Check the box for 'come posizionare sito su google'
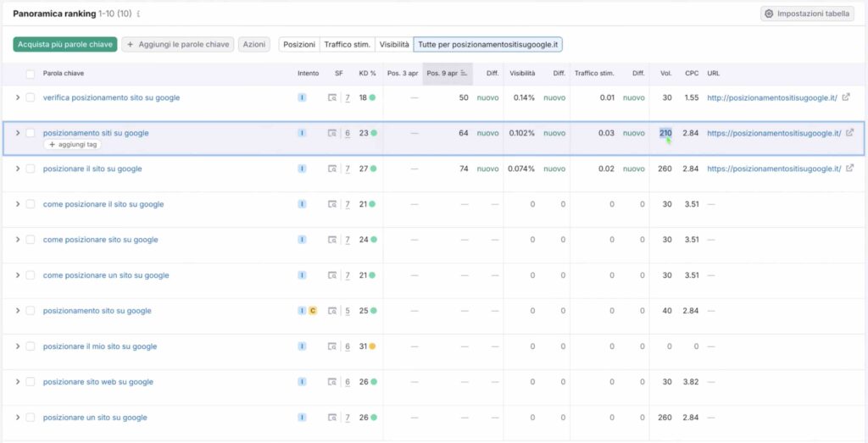868x443 pixels. tap(31, 240)
